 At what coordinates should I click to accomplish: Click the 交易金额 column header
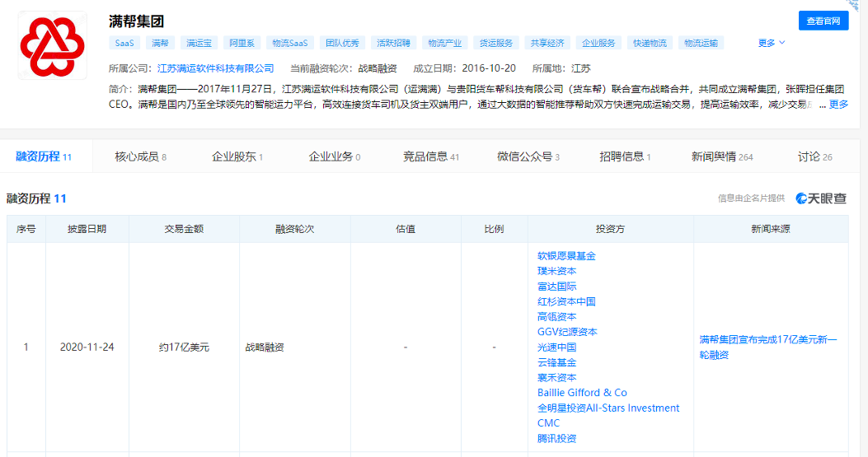pos(184,229)
